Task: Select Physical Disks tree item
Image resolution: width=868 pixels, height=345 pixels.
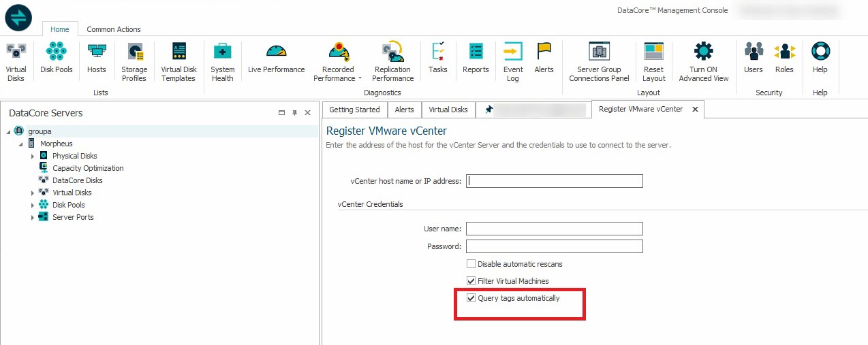Action: tap(75, 156)
